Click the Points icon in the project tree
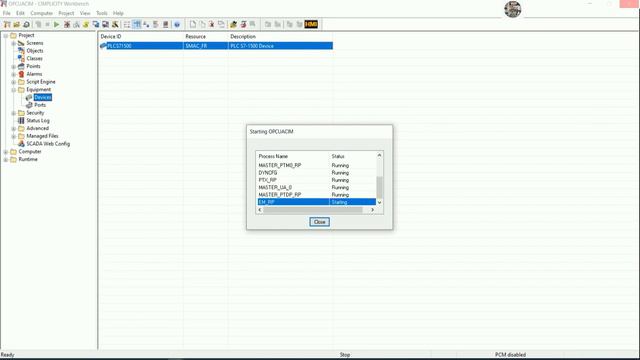 pyautogui.click(x=21, y=66)
